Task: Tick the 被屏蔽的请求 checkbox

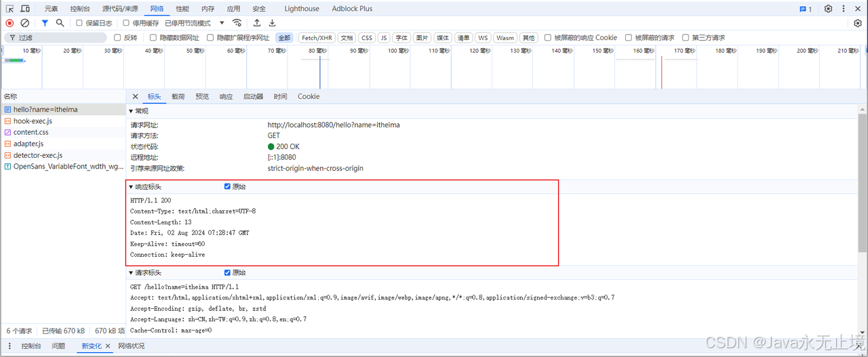Action: coord(629,38)
